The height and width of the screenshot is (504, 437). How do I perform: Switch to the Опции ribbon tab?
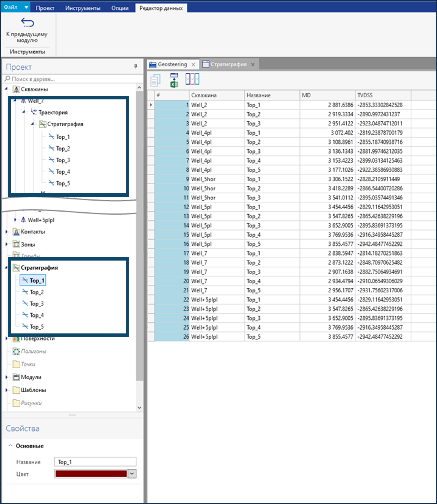pyautogui.click(x=120, y=8)
